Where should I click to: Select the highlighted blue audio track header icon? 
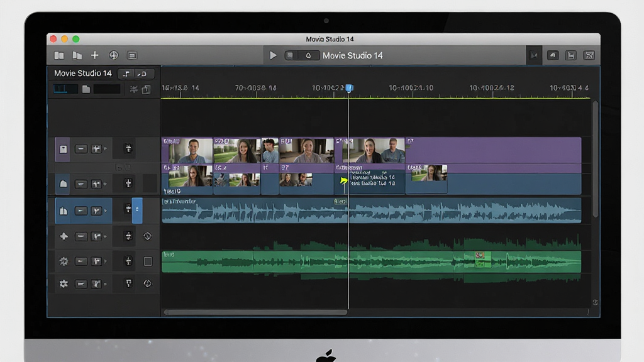coord(64,211)
